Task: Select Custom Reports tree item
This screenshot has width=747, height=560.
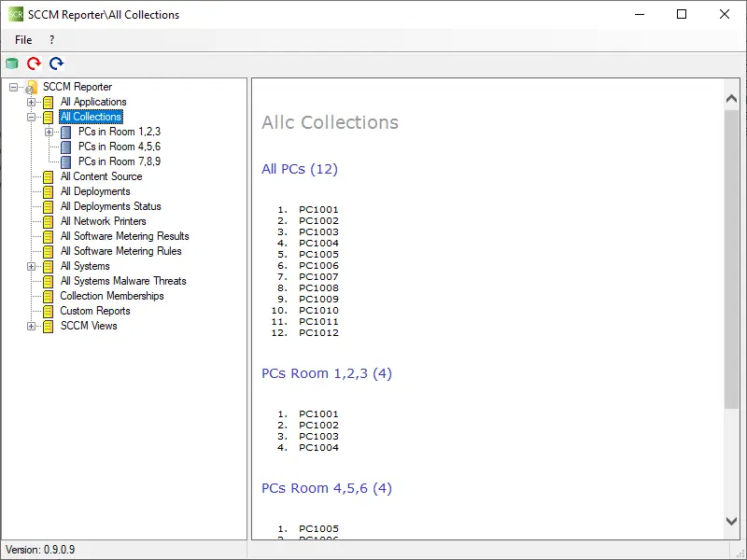Action: tap(95, 311)
